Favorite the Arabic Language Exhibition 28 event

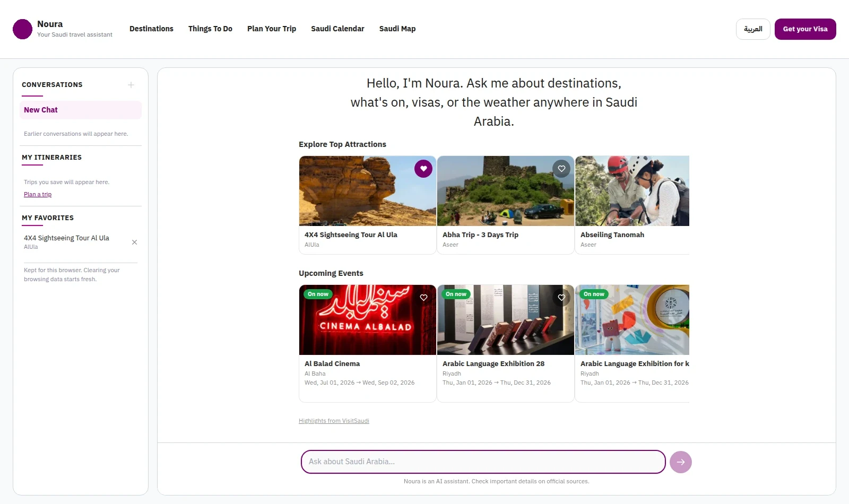(x=561, y=298)
